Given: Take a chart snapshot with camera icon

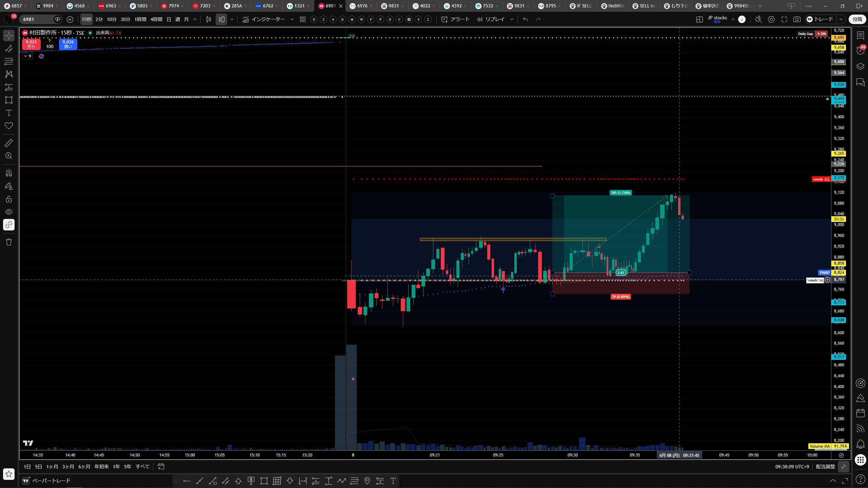Looking at the screenshot, I should coord(797,19).
